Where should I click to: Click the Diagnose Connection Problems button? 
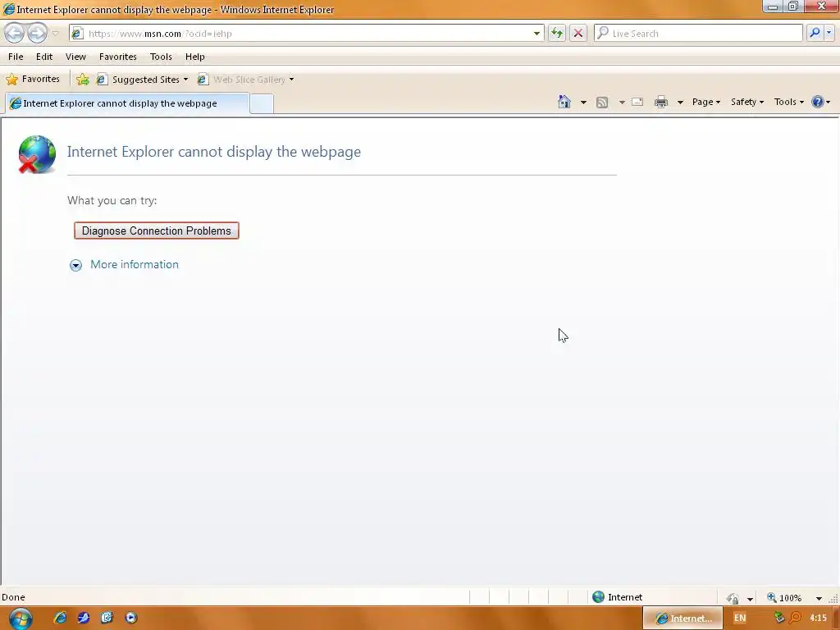tap(157, 231)
